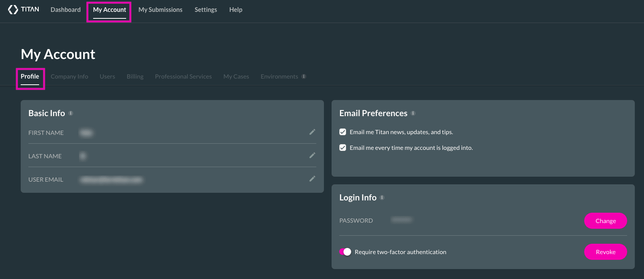Uncheck Titan news, updates, and tips email
This screenshot has height=279, width=644.
pos(343,132)
